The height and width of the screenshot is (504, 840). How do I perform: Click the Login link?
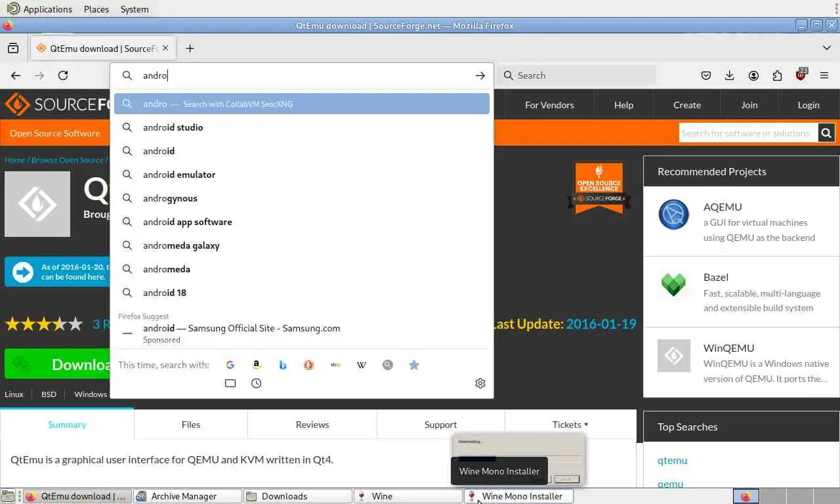click(808, 105)
